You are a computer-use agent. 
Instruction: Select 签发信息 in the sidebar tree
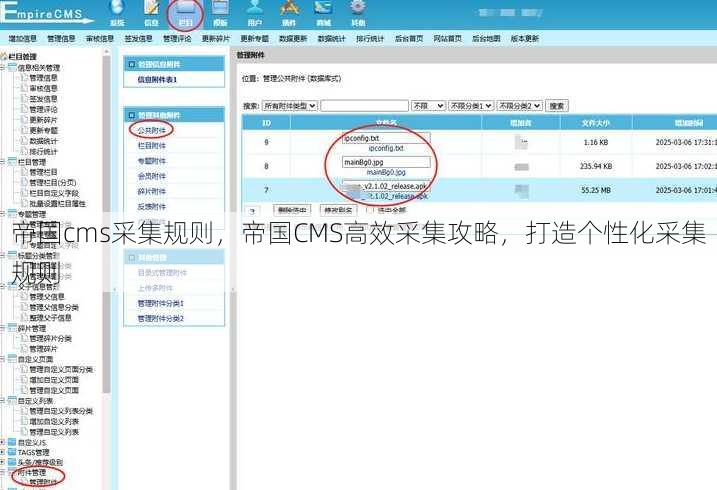(x=43, y=99)
